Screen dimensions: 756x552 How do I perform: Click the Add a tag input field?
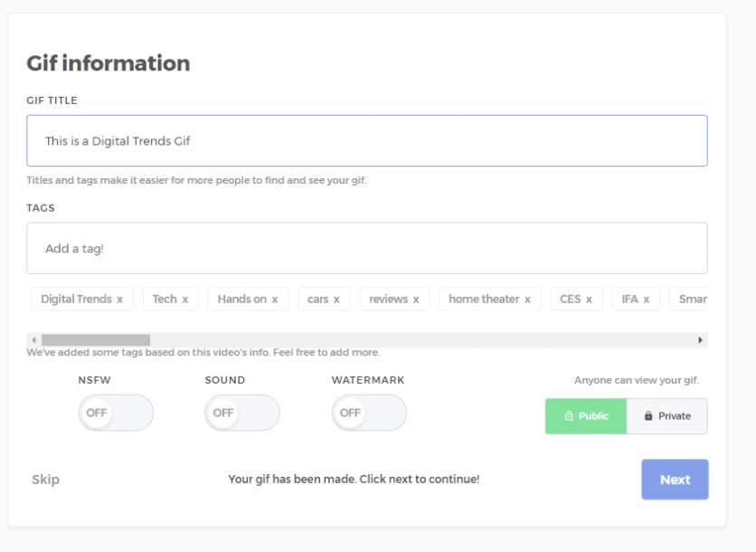click(367, 249)
